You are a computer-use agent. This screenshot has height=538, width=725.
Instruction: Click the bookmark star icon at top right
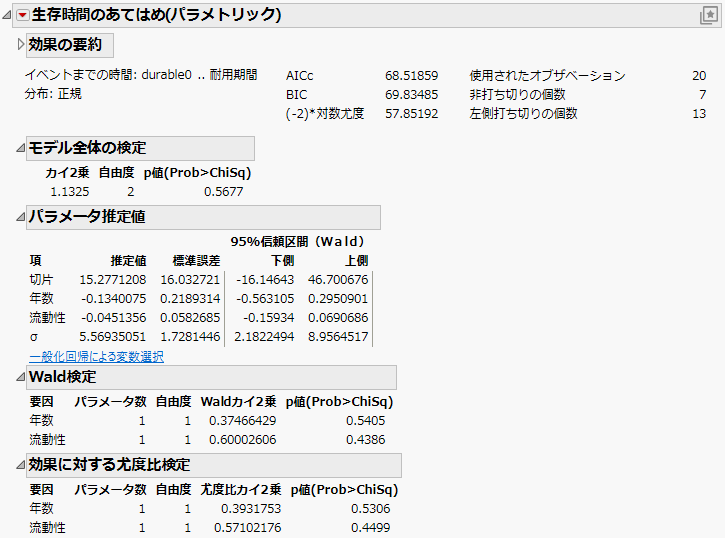(709, 15)
